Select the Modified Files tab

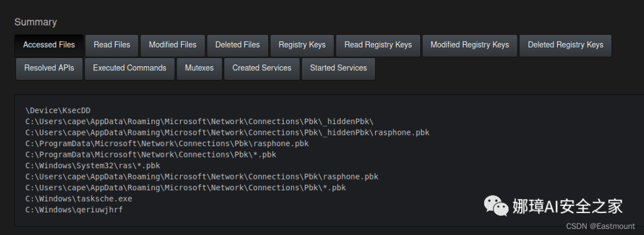coord(172,45)
